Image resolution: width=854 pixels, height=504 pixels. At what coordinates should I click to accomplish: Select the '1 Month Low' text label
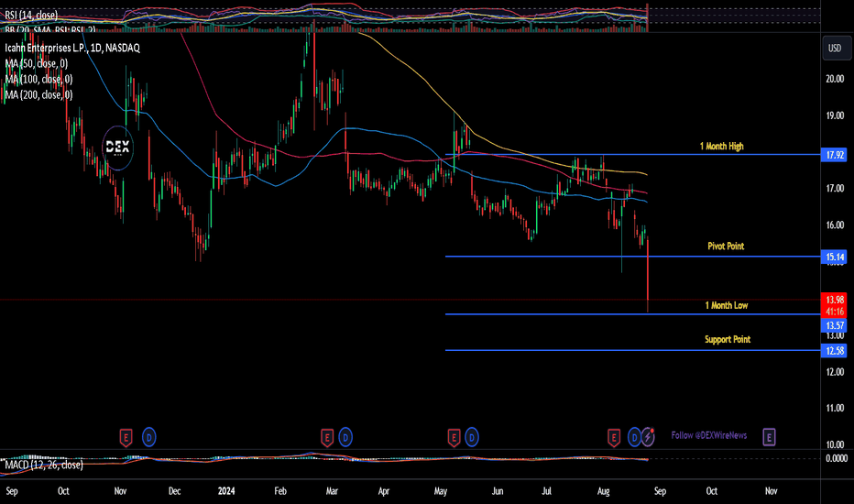click(727, 306)
